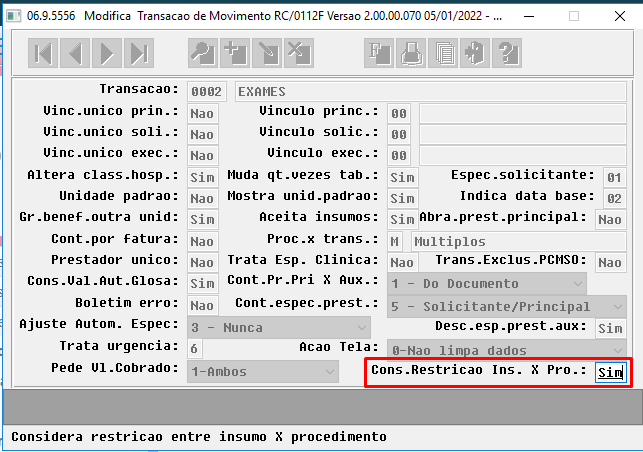Click the Gr.benef.outra unid field
This screenshot has height=452, width=643.
[203, 219]
